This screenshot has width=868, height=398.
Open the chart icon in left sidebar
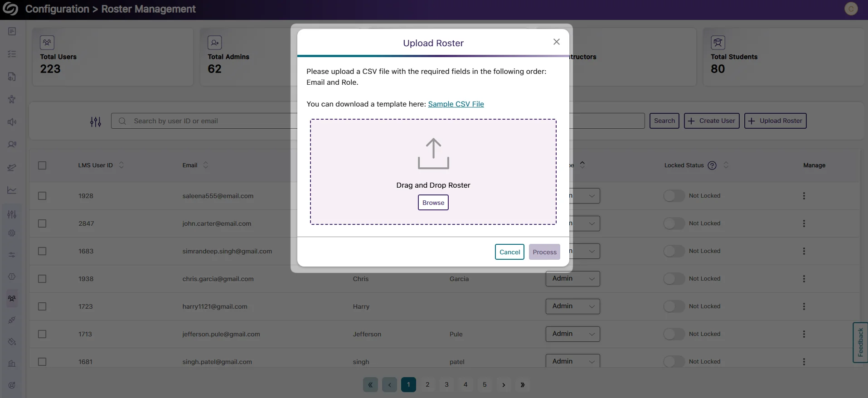pos(12,190)
